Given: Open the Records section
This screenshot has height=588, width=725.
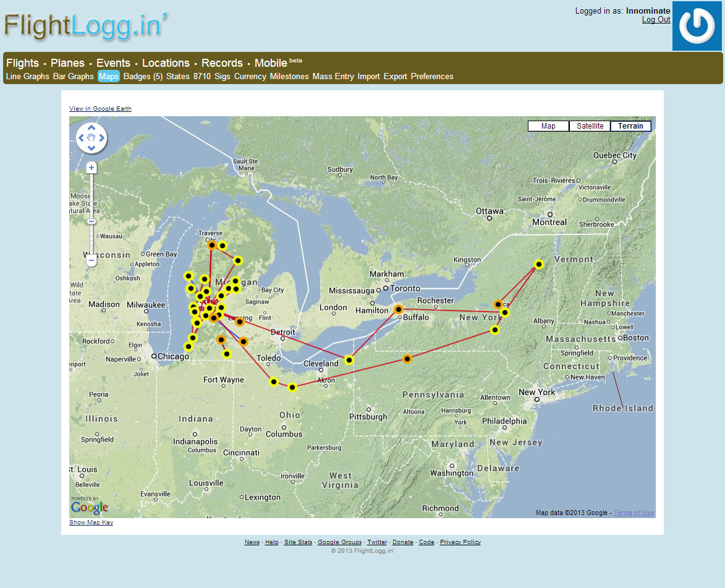Looking at the screenshot, I should click(x=222, y=63).
